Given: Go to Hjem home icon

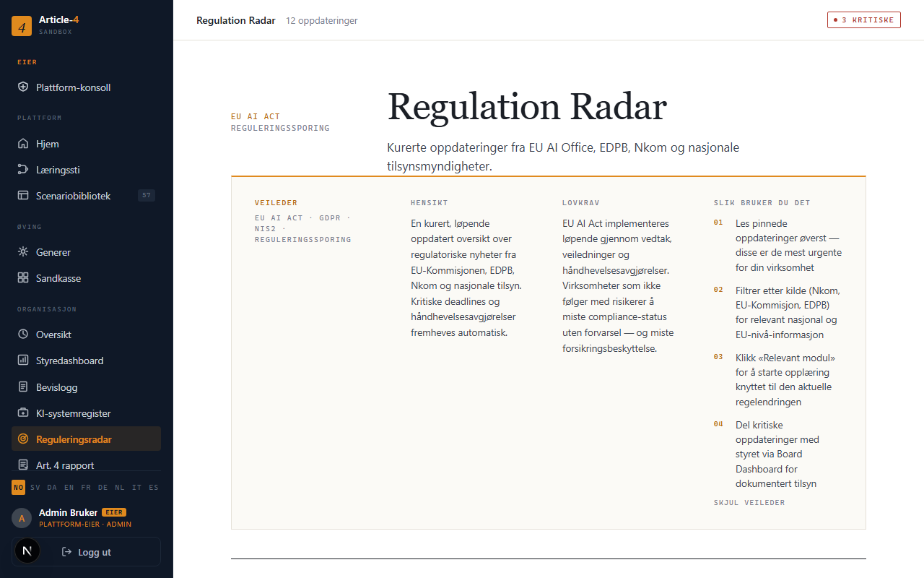Looking at the screenshot, I should coord(23,144).
